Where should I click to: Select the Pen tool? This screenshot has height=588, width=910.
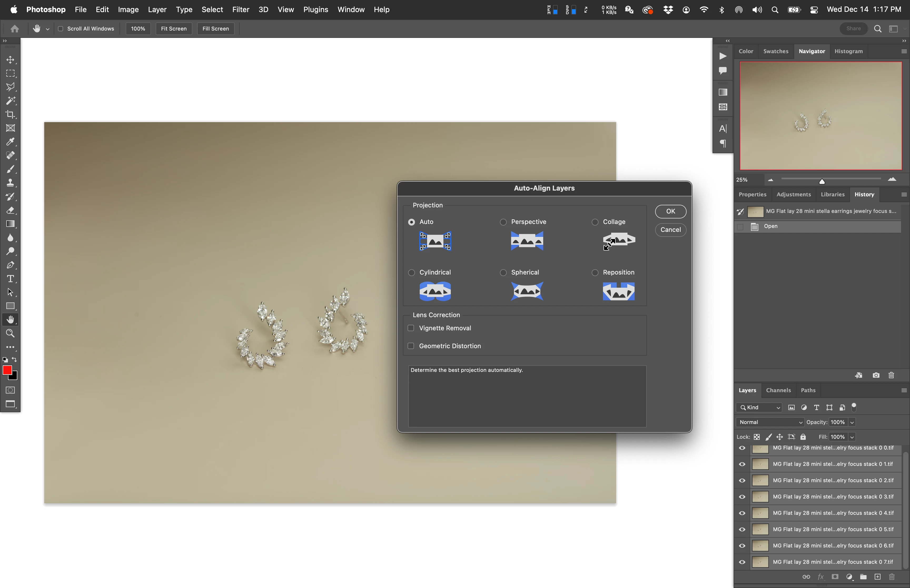pyautogui.click(x=10, y=265)
